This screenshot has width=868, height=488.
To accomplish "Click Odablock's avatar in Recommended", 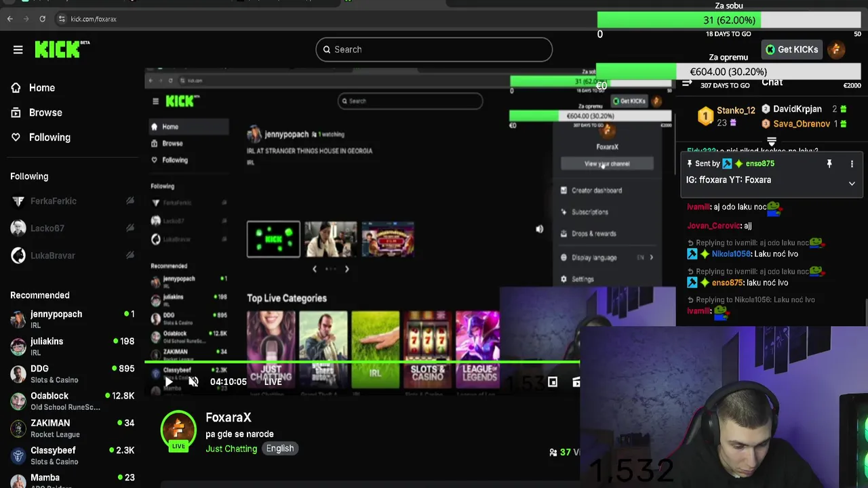I will tap(18, 401).
